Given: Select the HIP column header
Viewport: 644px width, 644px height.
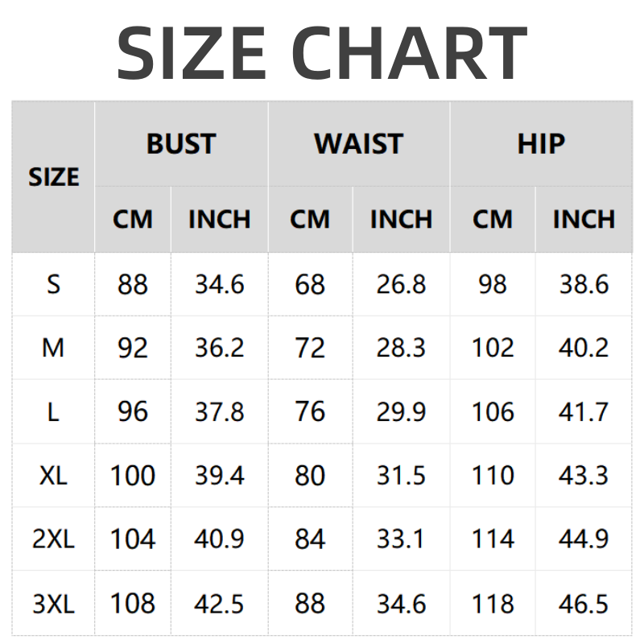Looking at the screenshot, I should click(x=541, y=144).
